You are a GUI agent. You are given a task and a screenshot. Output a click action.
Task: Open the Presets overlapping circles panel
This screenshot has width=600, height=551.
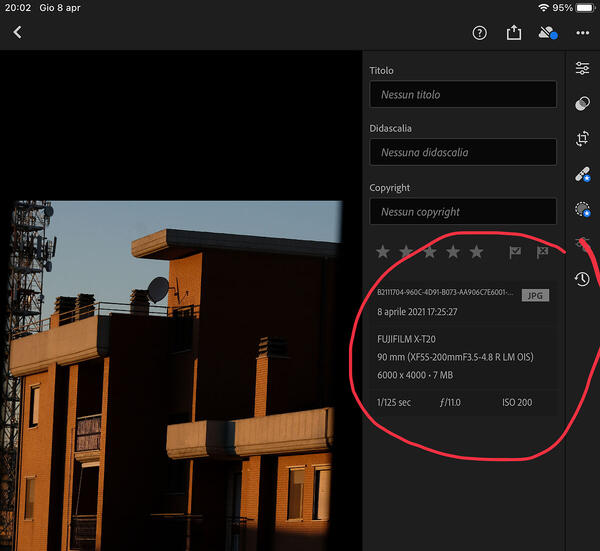point(582,103)
